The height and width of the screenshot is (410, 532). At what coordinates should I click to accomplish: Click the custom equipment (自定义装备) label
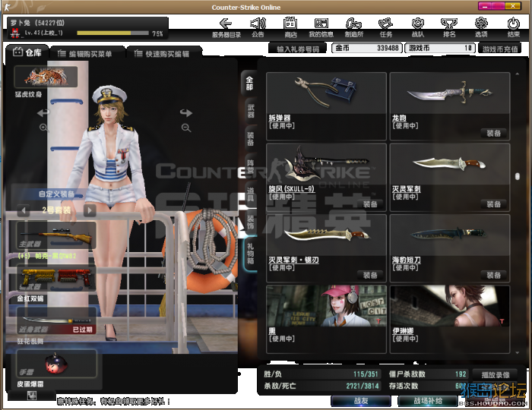[x=56, y=194]
